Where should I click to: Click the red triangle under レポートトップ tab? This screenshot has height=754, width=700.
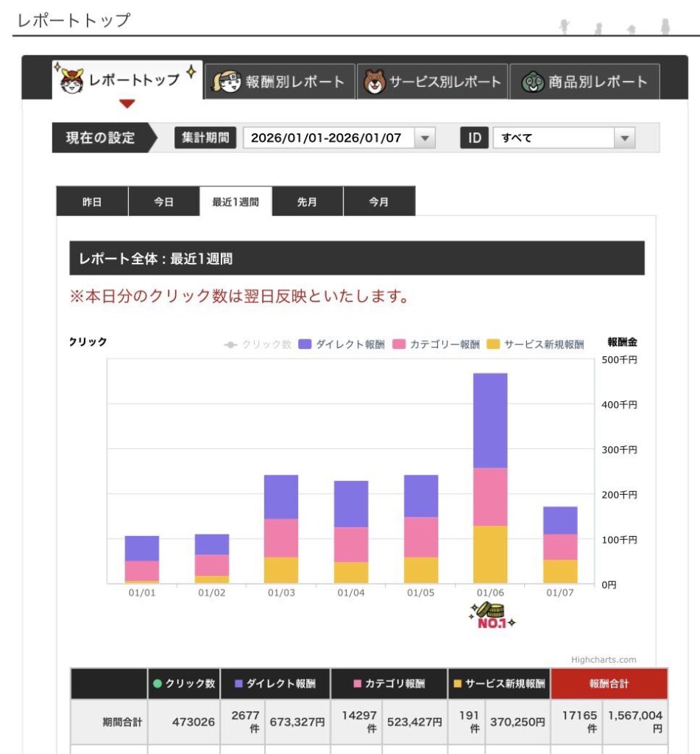[x=127, y=104]
